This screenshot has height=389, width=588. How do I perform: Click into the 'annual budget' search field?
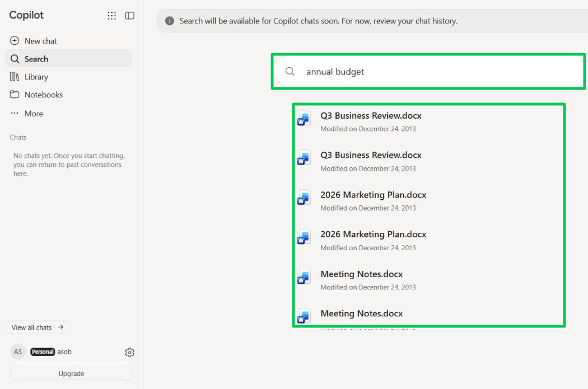[x=428, y=72]
